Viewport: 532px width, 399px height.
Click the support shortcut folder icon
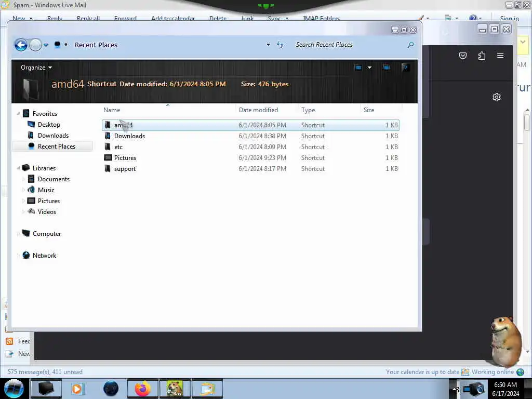(x=108, y=169)
